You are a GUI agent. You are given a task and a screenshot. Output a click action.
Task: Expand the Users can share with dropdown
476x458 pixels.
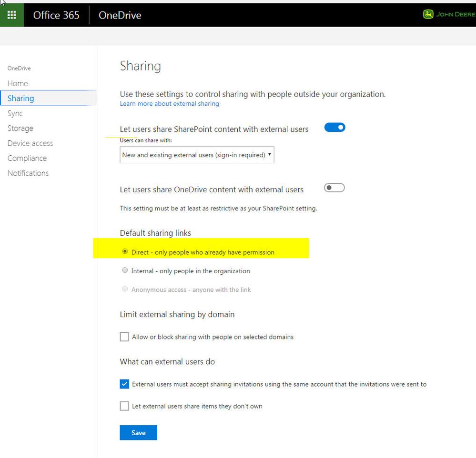coord(197,155)
